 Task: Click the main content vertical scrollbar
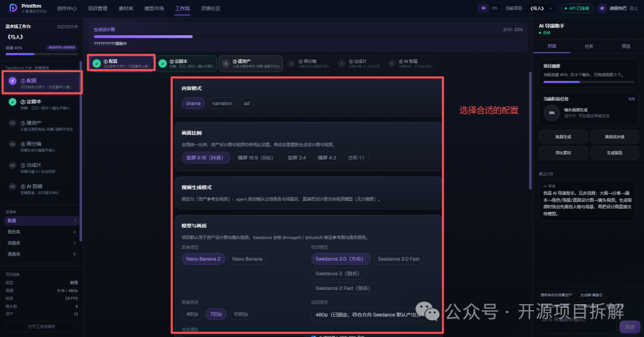530,131
